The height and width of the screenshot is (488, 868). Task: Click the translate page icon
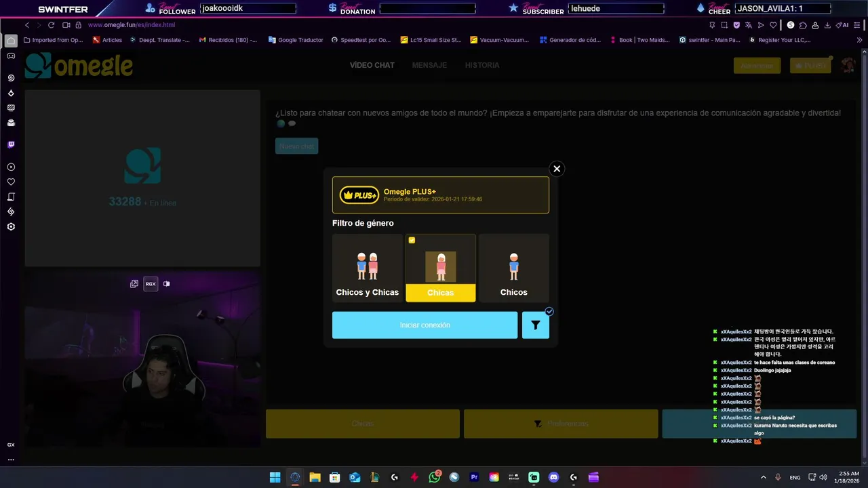pyautogui.click(x=749, y=25)
